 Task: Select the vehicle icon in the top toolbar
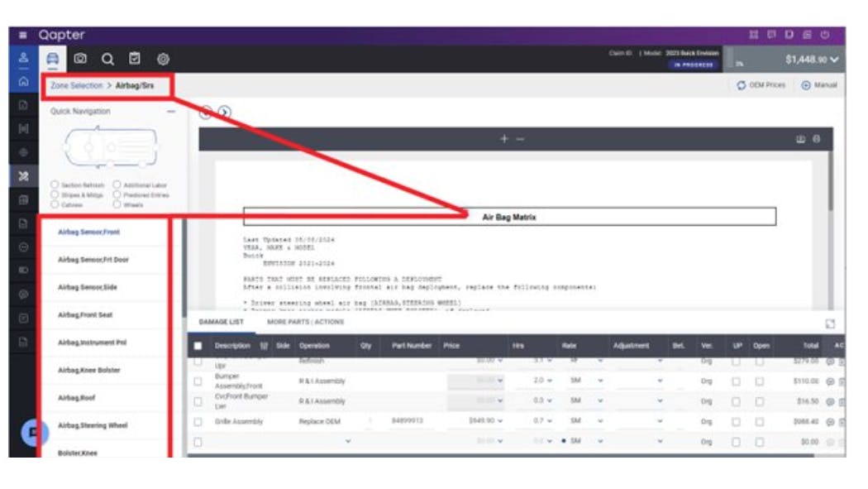click(x=50, y=58)
